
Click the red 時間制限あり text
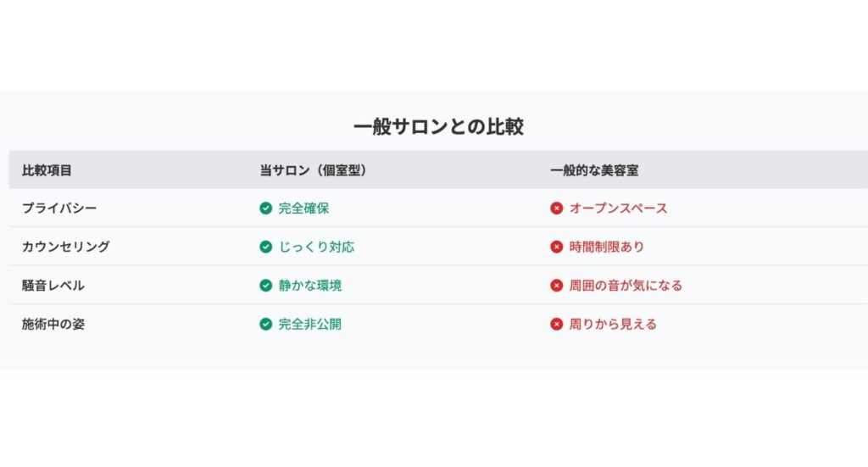pyautogui.click(x=607, y=247)
